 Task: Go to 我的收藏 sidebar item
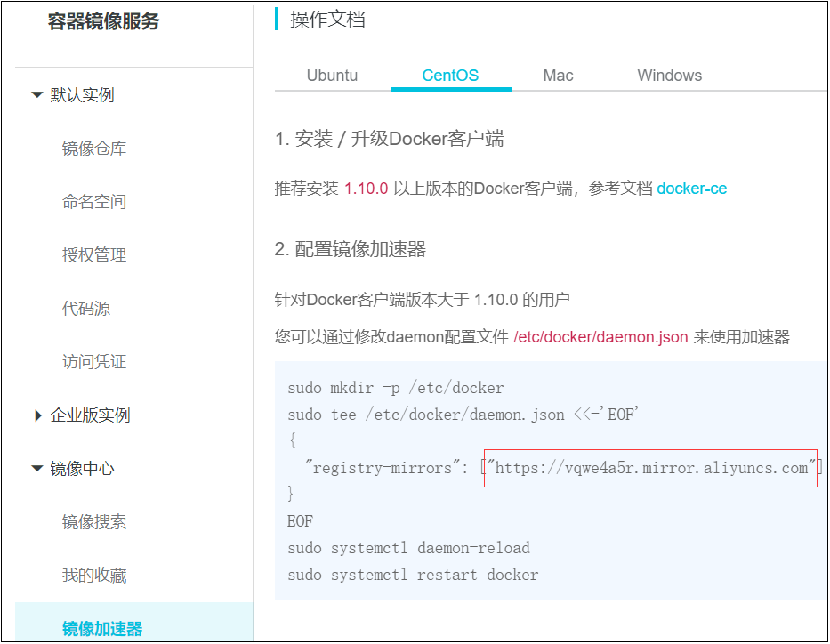click(94, 576)
